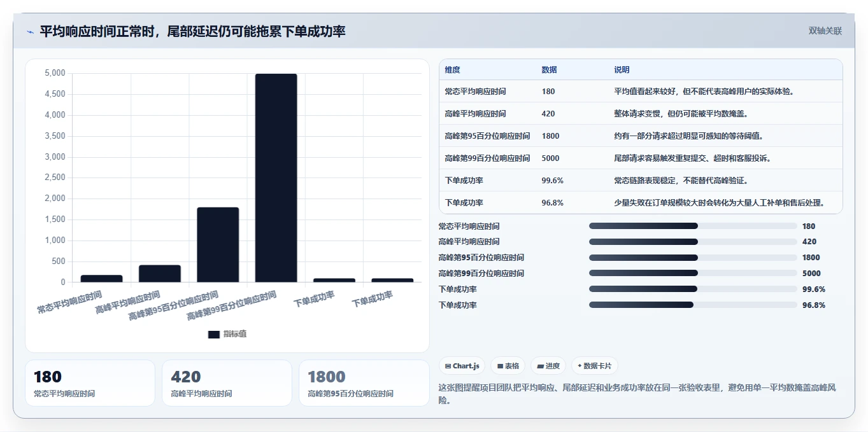The height and width of the screenshot is (432, 868).
Task: Open the 1800 高峰第95百分位 data card
Action: coord(364,383)
